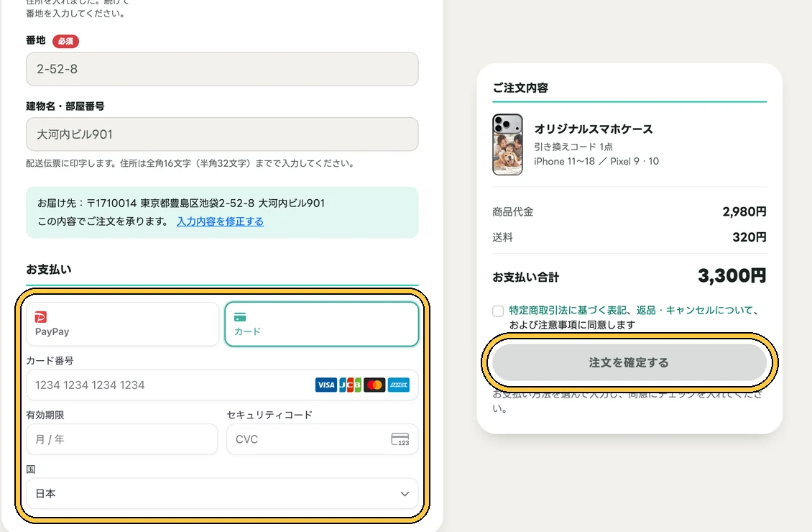
Task: Focus the カード番号 input field
Action: click(x=222, y=385)
